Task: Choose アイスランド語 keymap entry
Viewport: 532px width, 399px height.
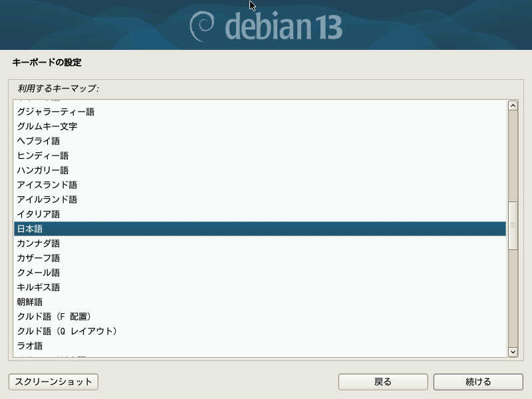Action: click(x=260, y=185)
